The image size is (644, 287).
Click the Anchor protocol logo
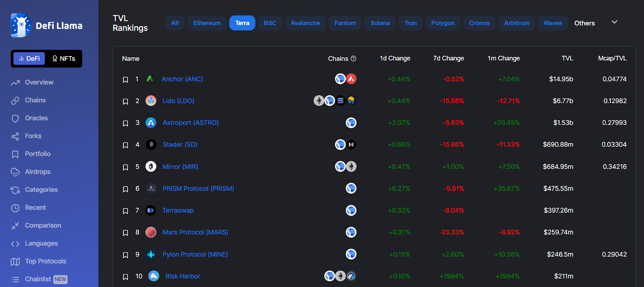150,79
